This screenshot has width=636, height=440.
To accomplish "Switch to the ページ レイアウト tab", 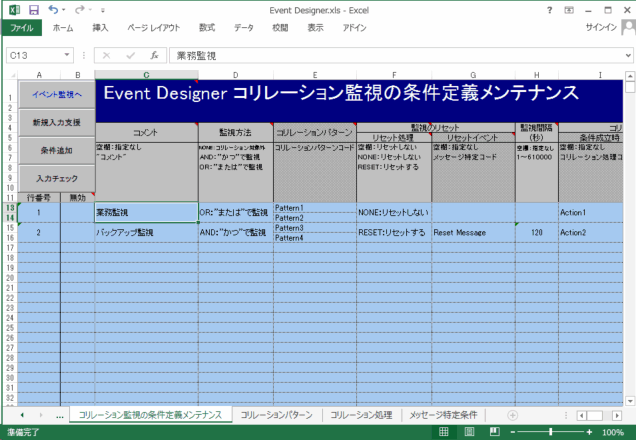I will [x=153, y=28].
